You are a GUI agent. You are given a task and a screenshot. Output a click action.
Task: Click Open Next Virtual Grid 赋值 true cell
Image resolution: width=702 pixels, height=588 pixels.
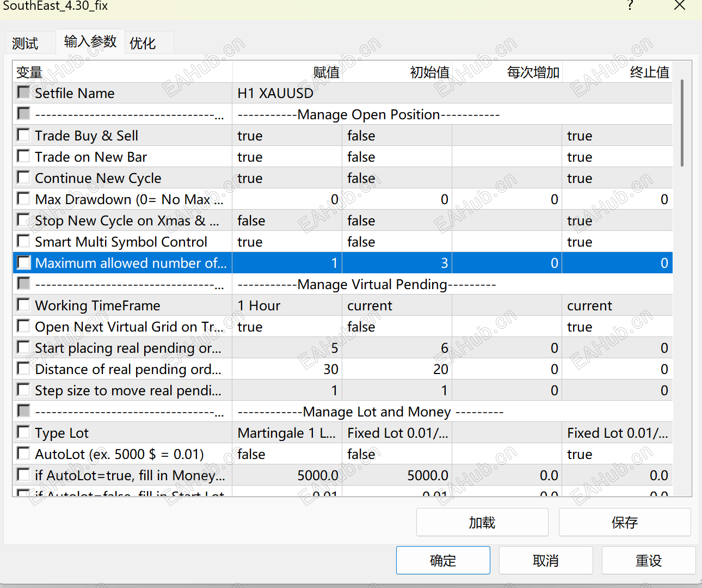tap(287, 327)
